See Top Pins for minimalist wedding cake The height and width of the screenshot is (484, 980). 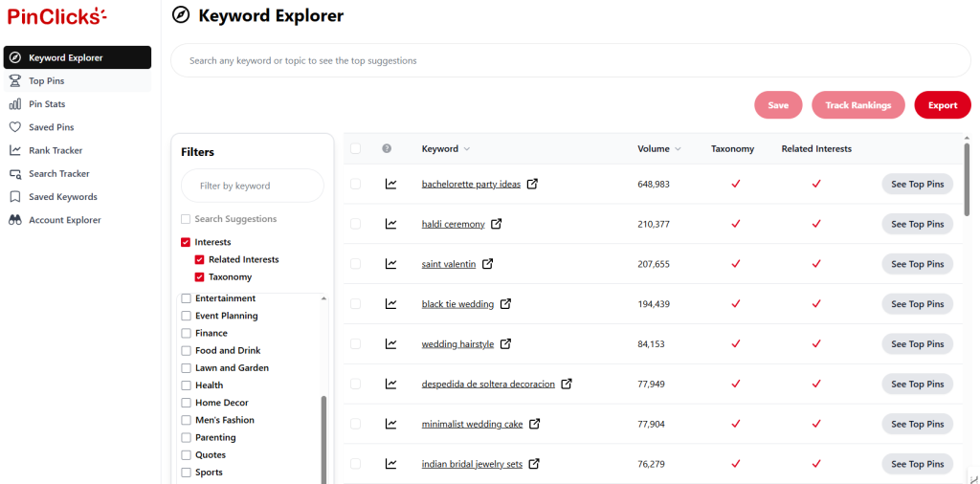coord(918,424)
